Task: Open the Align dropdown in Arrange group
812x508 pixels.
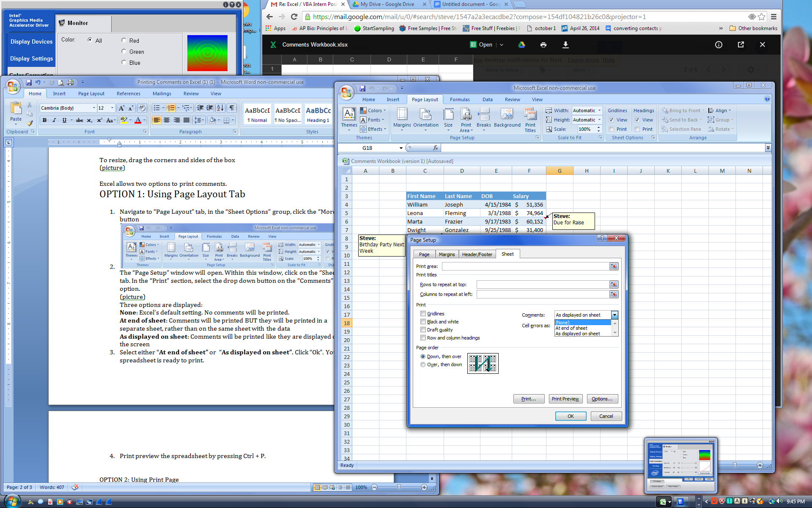Action: pyautogui.click(x=720, y=110)
